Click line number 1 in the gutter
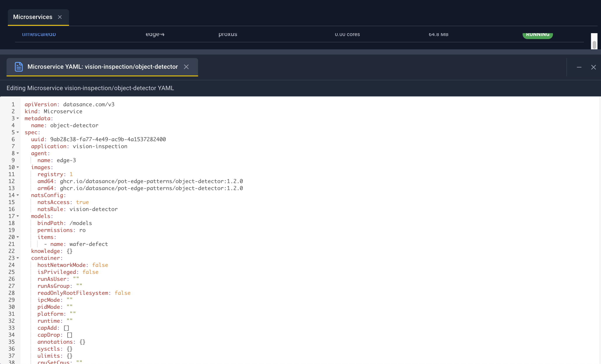This screenshot has height=364, width=601. [13, 104]
